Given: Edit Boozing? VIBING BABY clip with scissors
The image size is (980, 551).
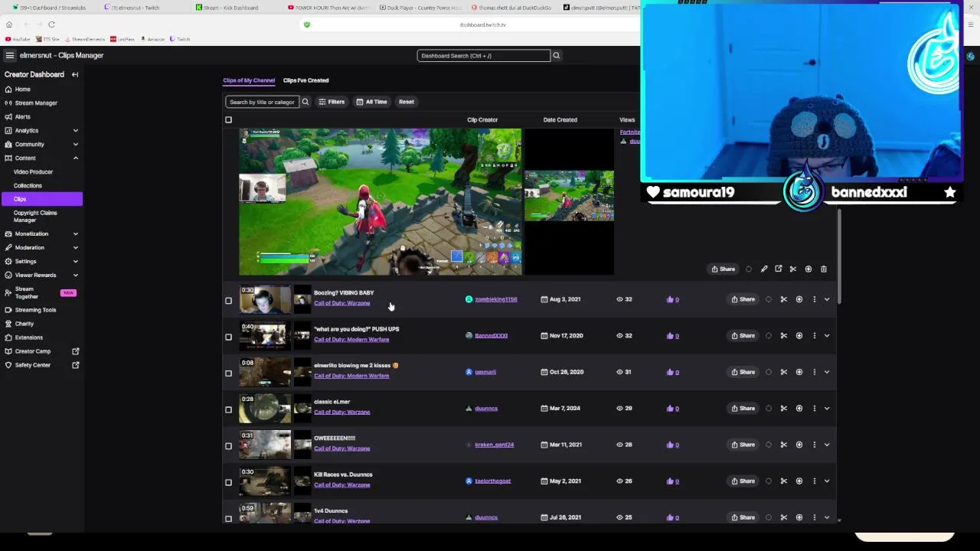Looking at the screenshot, I should click(784, 299).
